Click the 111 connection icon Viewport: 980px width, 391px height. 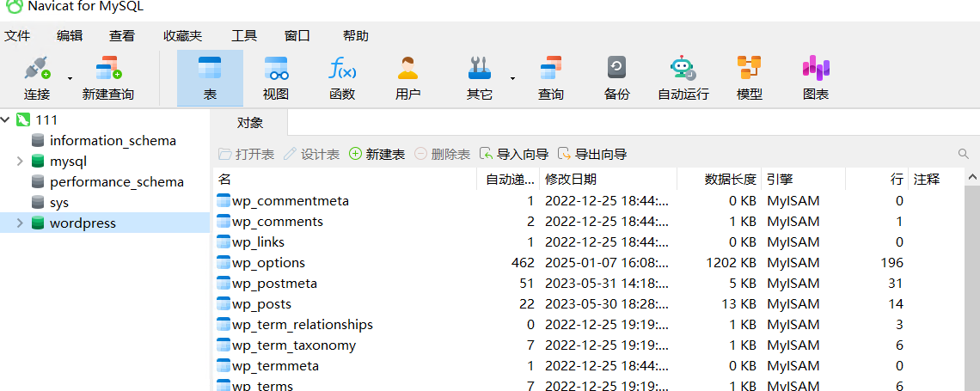pyautogui.click(x=23, y=119)
